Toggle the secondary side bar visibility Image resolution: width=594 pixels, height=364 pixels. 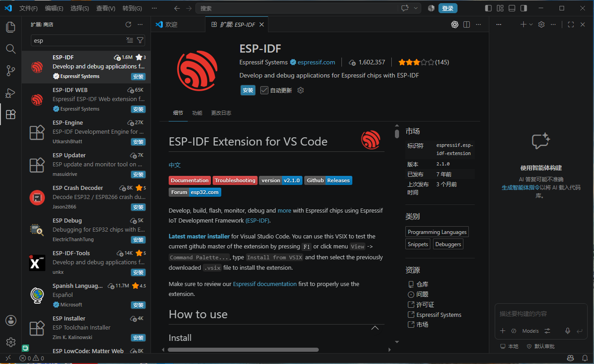(x=524, y=8)
